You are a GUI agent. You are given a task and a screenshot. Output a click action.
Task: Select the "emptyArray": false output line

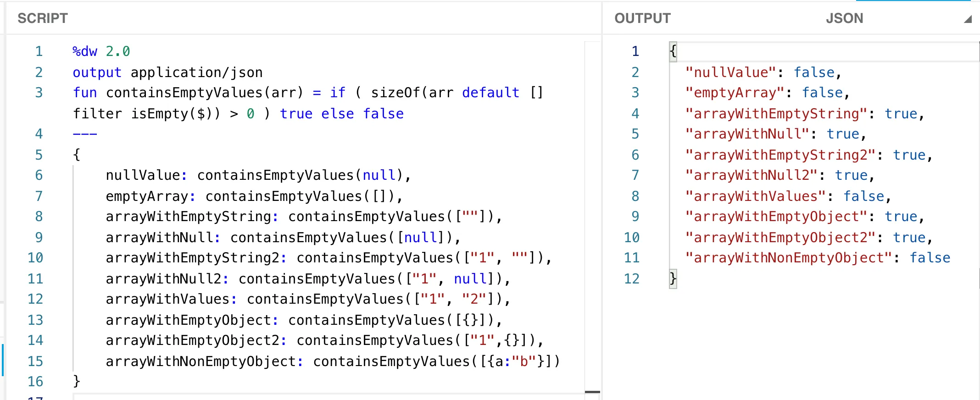tap(768, 93)
